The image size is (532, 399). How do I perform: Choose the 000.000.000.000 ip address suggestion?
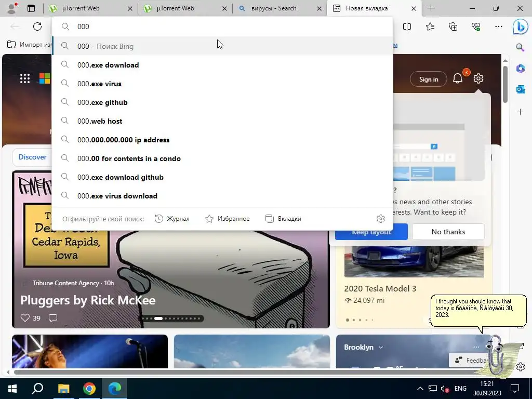pos(222,139)
